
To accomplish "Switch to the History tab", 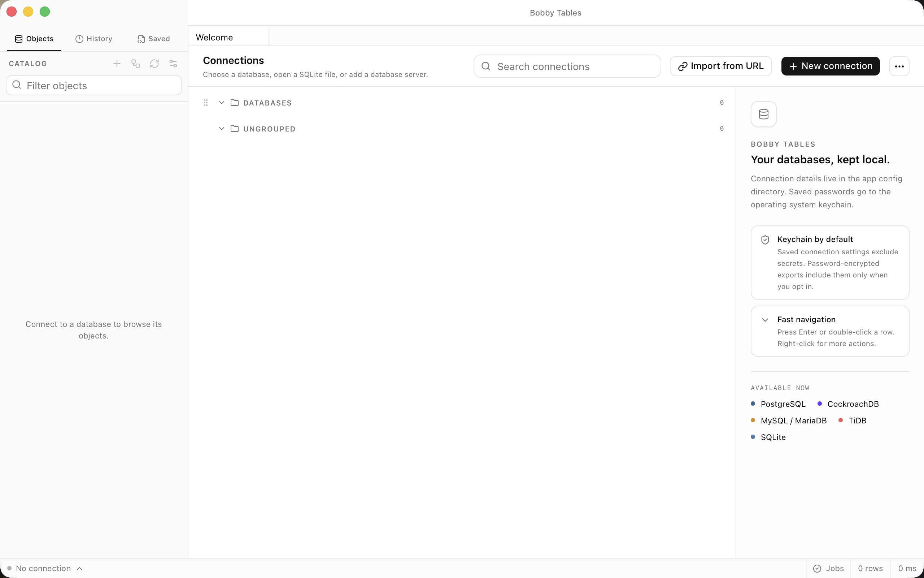I will [93, 39].
